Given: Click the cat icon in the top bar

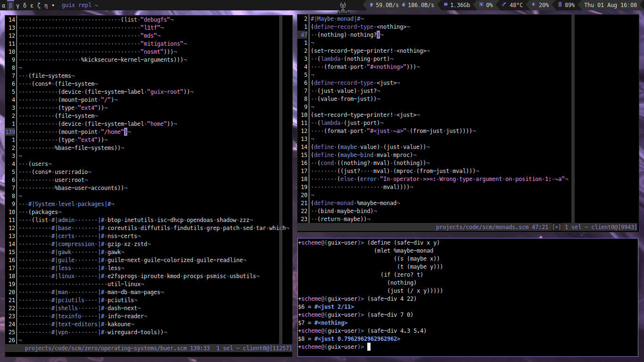Looking at the screenshot, I should (x=343, y=7).
